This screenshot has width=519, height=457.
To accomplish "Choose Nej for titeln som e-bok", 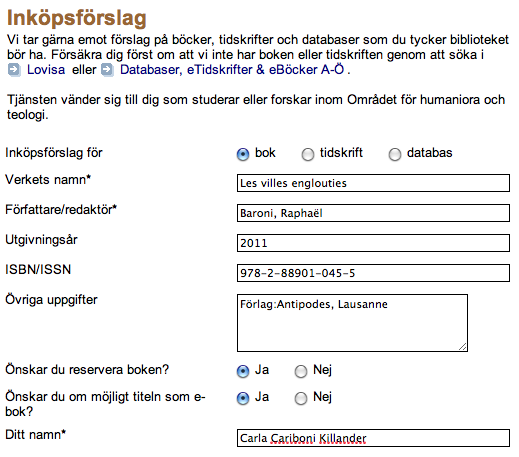I will [301, 398].
